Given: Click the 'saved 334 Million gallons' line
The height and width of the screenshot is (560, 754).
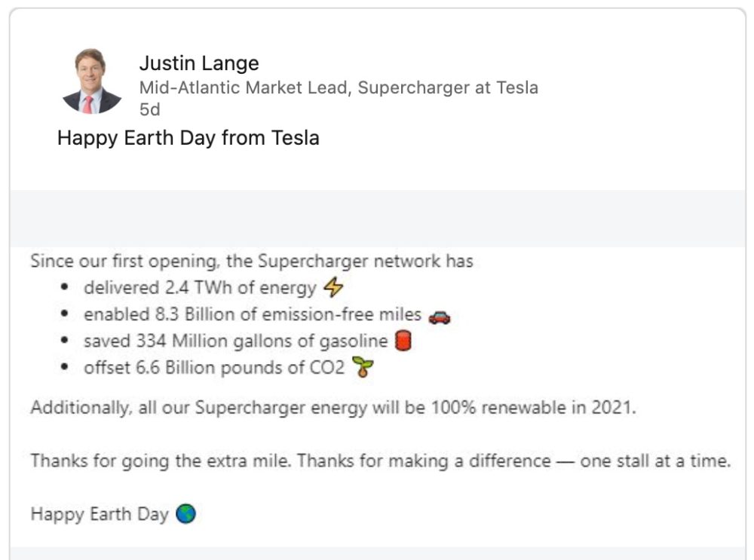Looking at the screenshot, I should click(235, 341).
